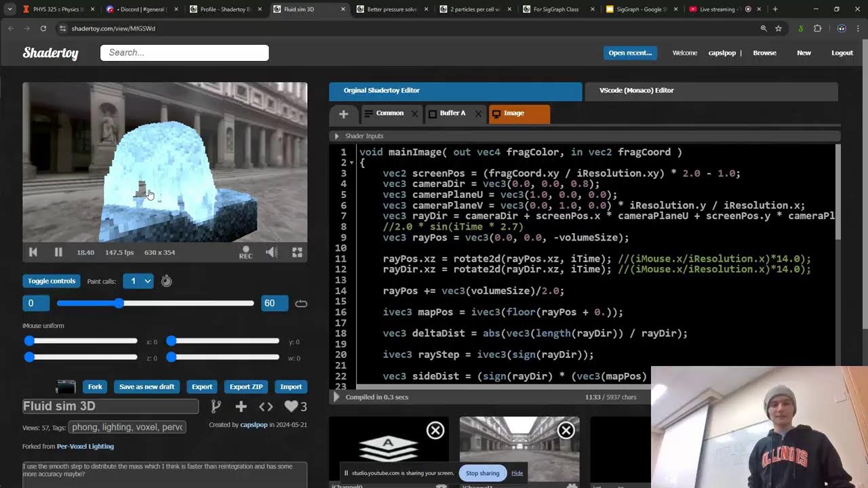Go back in browser history
Screen dimensions: 868x488
pos(11,28)
